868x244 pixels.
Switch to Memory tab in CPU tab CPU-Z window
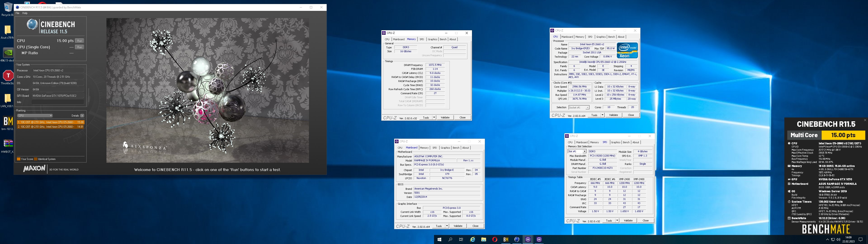point(580,37)
